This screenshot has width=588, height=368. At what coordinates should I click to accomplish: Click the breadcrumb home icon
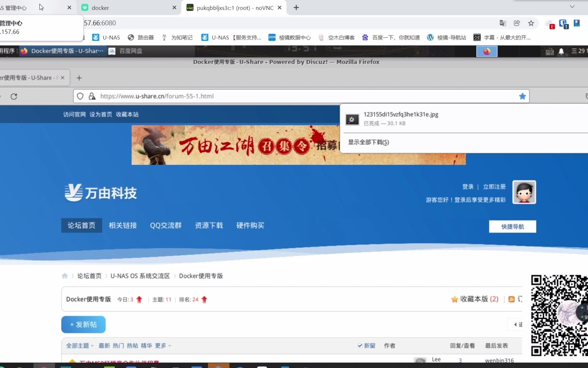coord(65,276)
